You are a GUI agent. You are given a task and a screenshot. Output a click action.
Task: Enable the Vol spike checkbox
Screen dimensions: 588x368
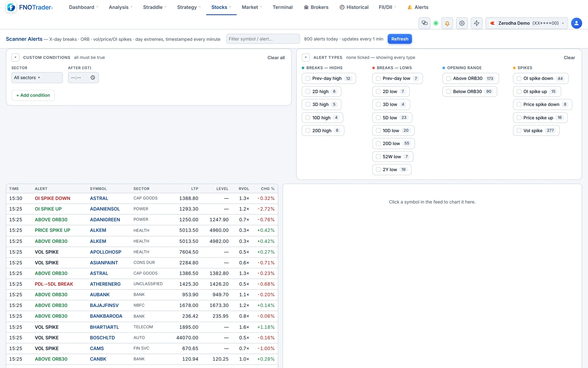pos(519,131)
